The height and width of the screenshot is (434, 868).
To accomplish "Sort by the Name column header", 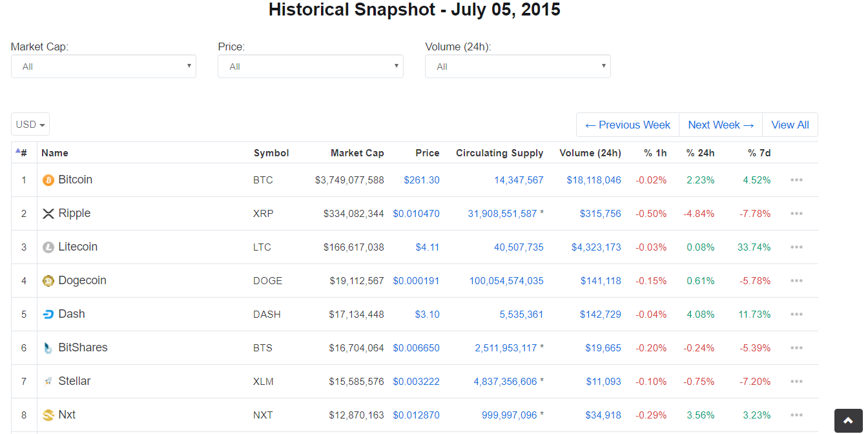I will (55, 153).
